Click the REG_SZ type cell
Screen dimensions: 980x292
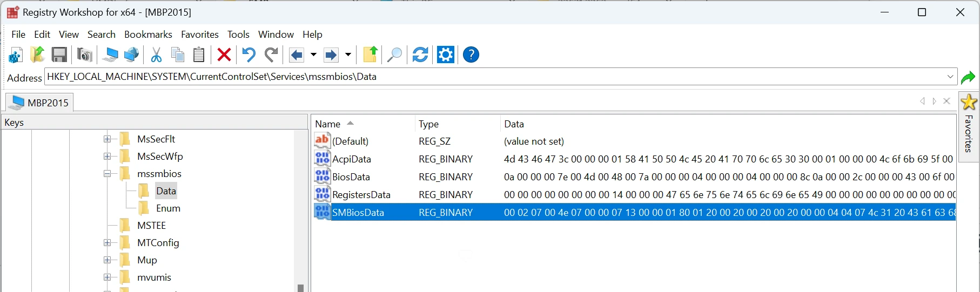click(435, 141)
